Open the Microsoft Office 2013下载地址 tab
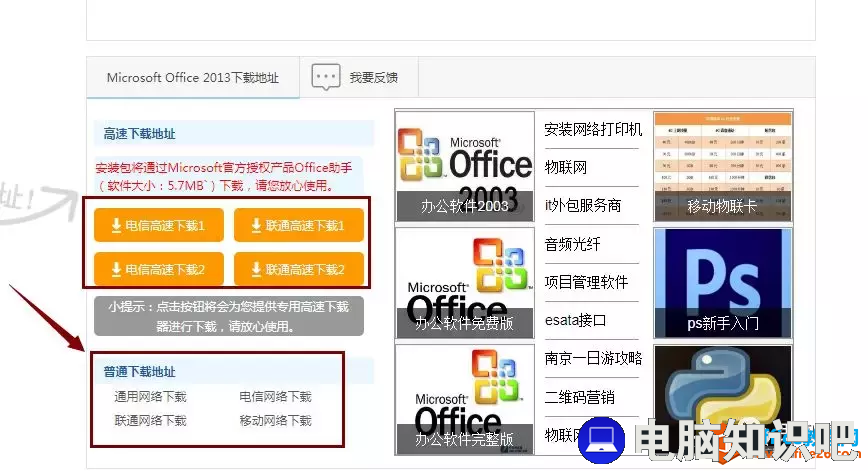Image resolution: width=868 pixels, height=471 pixels. tap(193, 77)
